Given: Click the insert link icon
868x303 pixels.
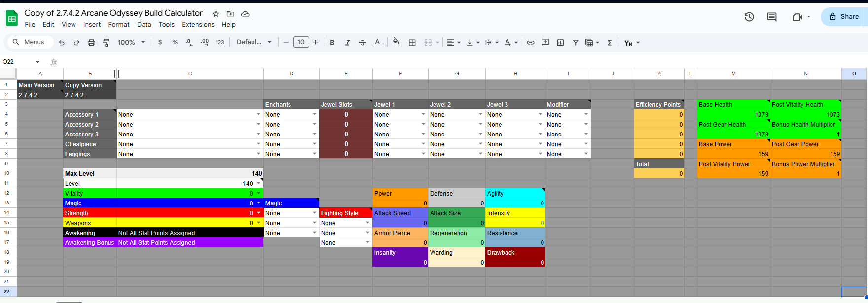Looking at the screenshot, I should coord(531,43).
